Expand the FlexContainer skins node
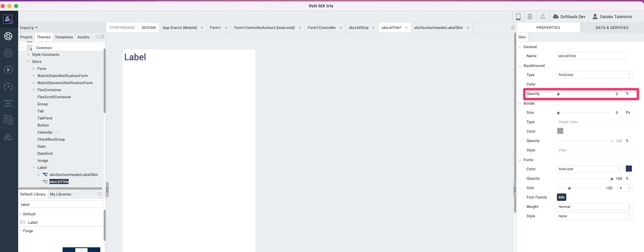The width and height of the screenshot is (644, 252). [x=33, y=90]
